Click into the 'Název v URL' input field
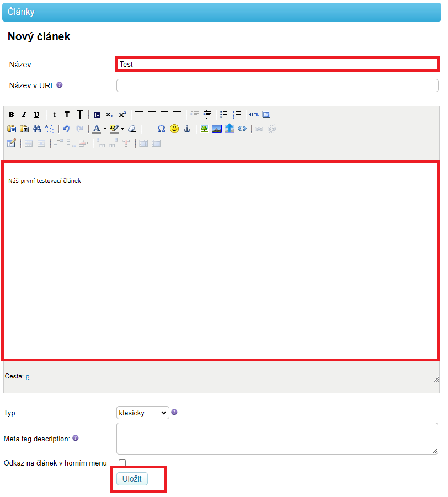The image size is (448, 497). 277,85
